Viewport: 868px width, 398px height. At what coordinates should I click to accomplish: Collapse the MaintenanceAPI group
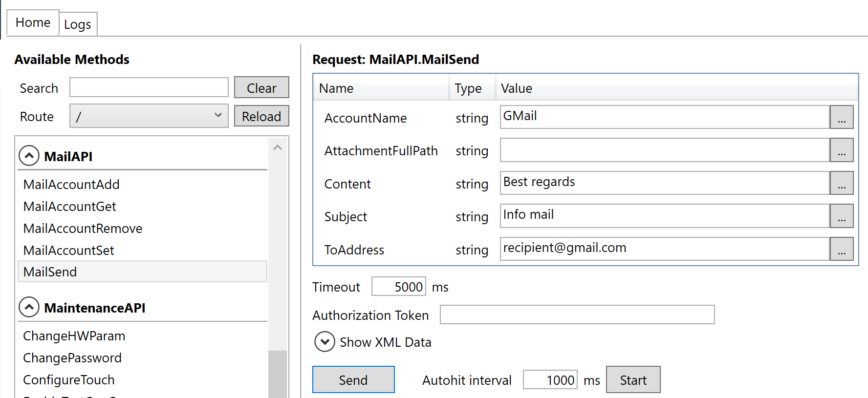[x=29, y=308]
